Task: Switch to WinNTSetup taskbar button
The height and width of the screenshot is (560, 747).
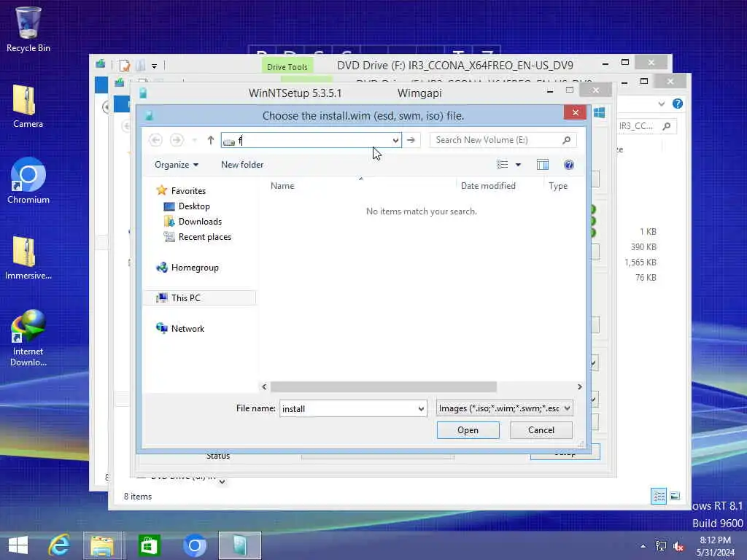Action: pyautogui.click(x=240, y=545)
